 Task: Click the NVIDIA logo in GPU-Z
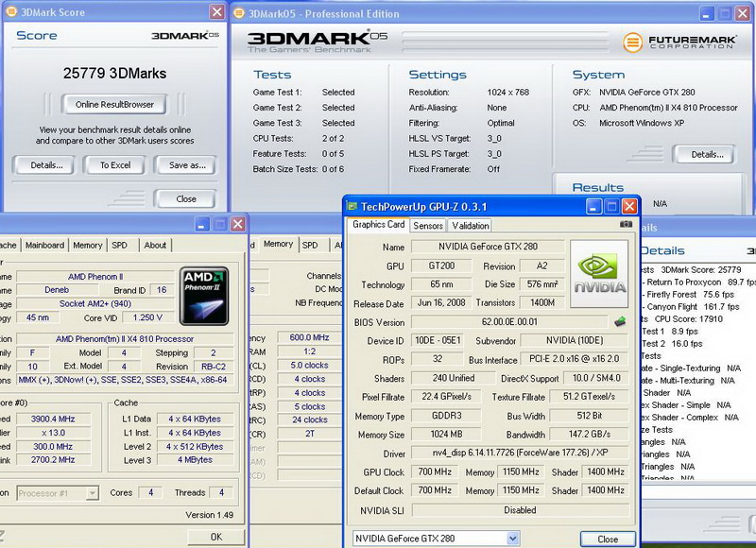(599, 274)
